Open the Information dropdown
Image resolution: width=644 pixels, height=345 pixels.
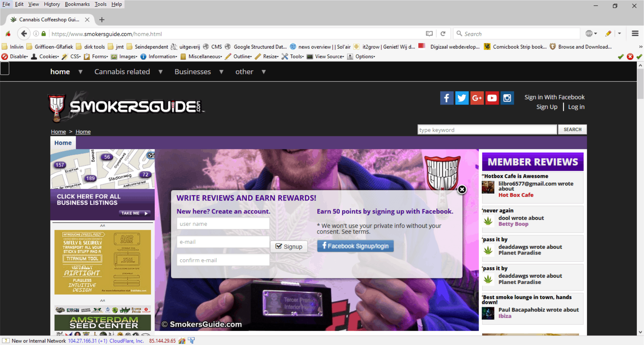click(x=159, y=57)
